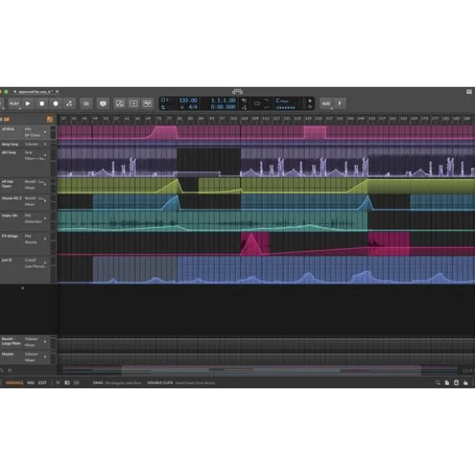Image resolution: width=475 pixels, height=476 pixels.
Task: Click the play position 1.1.1.00
Action: click(223, 100)
